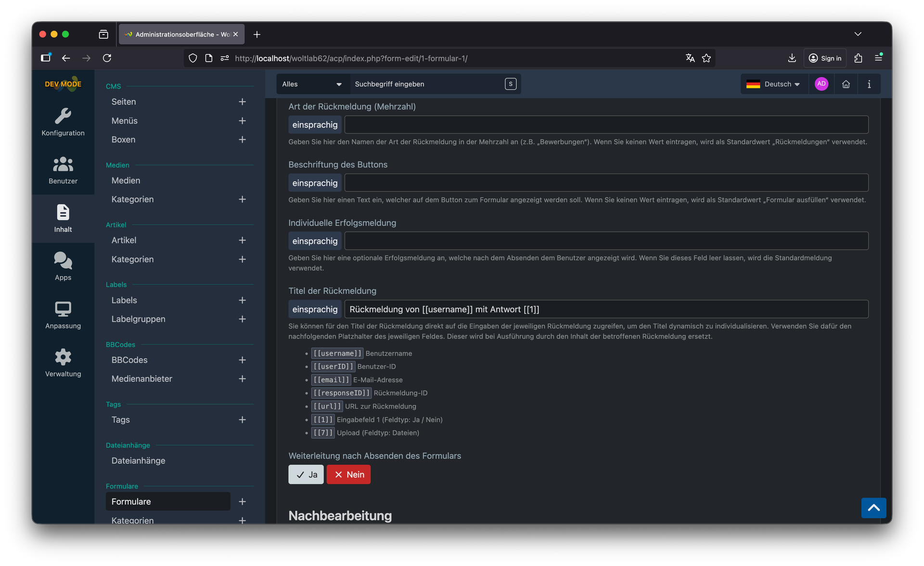The height and width of the screenshot is (566, 924).
Task: Open the Benutzer users section
Action: [63, 170]
